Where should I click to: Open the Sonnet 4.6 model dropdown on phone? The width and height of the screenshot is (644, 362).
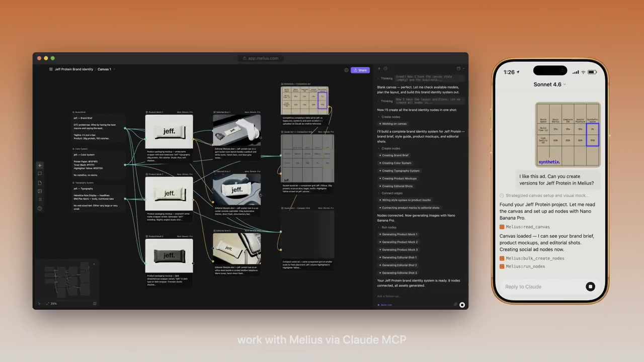[549, 84]
